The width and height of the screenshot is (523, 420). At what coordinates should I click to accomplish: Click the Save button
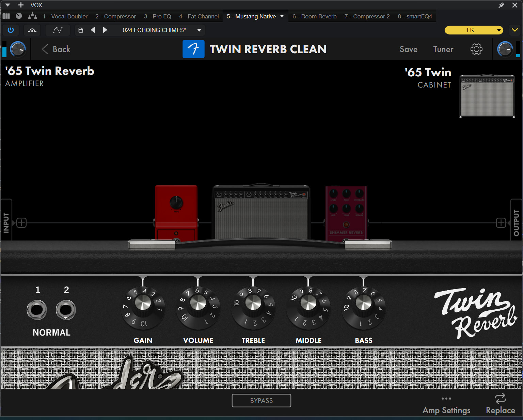409,49
